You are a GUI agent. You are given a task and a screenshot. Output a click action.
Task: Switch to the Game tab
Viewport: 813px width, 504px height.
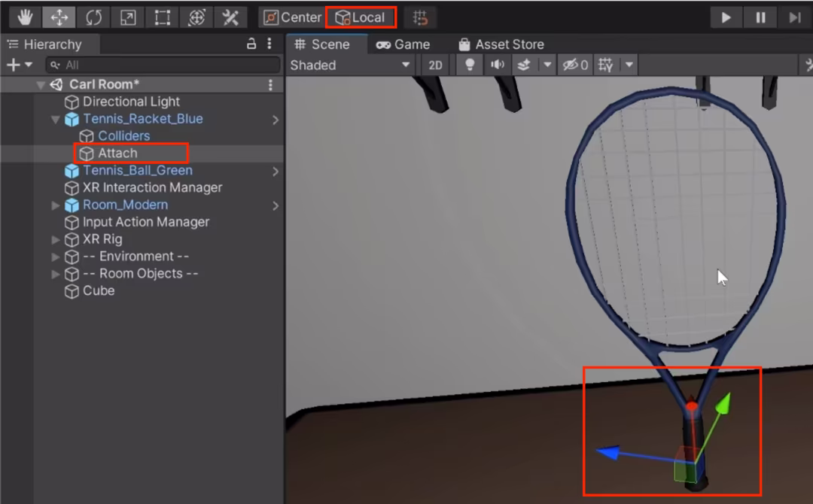pyautogui.click(x=403, y=44)
